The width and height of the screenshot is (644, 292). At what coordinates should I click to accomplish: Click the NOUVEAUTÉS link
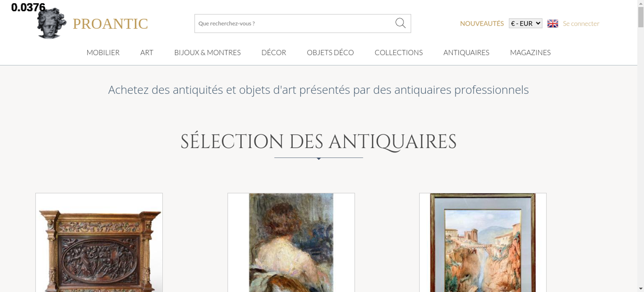[x=482, y=23]
